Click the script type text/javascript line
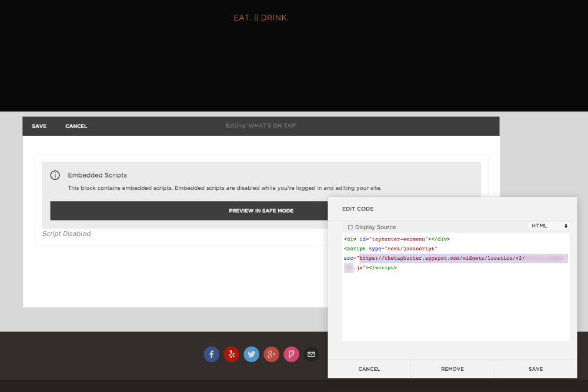Viewport: 588px width, 392px height. [x=390, y=249]
